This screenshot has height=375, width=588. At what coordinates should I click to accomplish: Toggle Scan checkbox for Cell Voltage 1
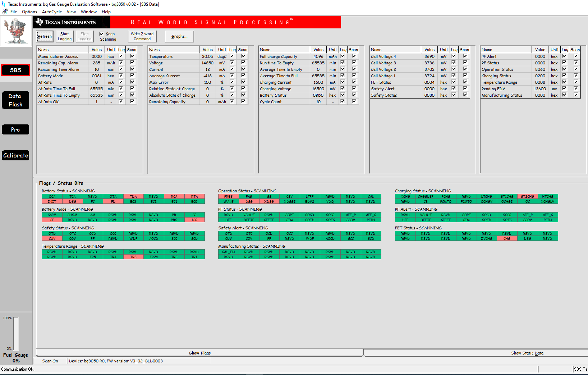[x=465, y=76]
